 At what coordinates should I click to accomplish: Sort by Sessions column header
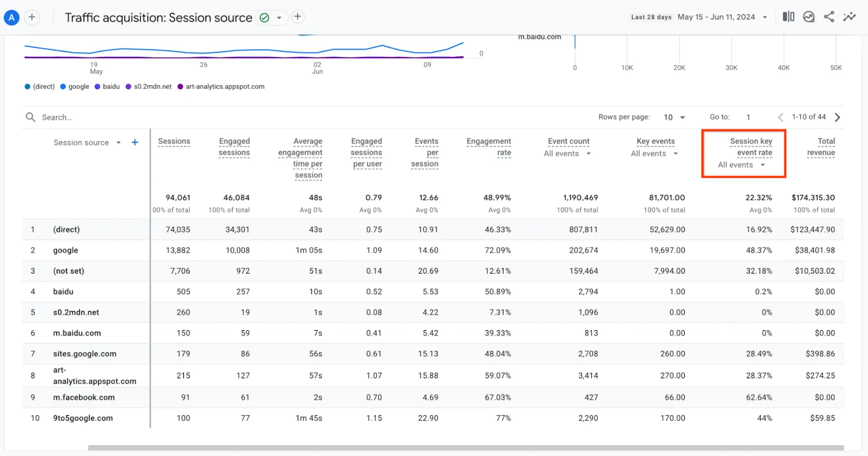174,141
